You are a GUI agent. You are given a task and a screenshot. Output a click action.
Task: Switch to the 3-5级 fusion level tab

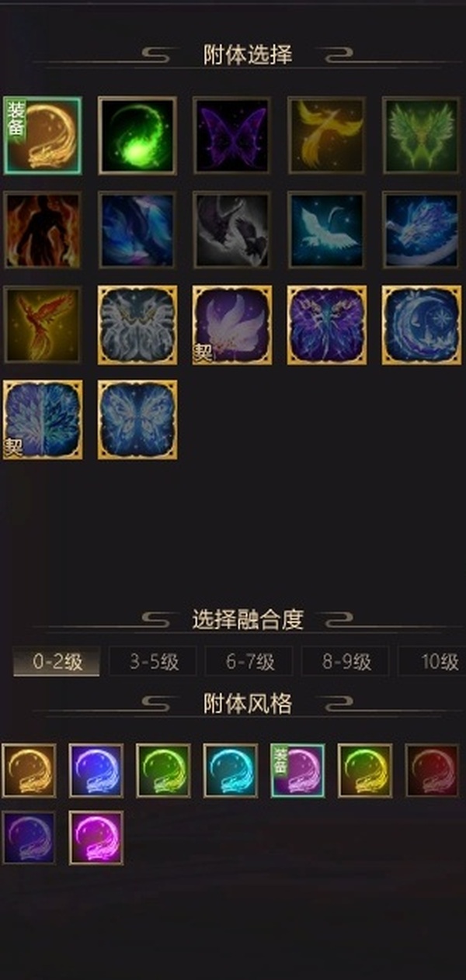click(x=153, y=661)
